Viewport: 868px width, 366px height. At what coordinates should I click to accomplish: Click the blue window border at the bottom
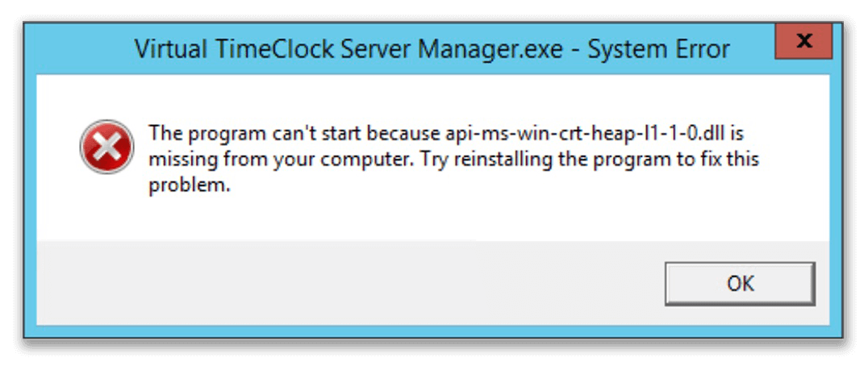(x=433, y=331)
